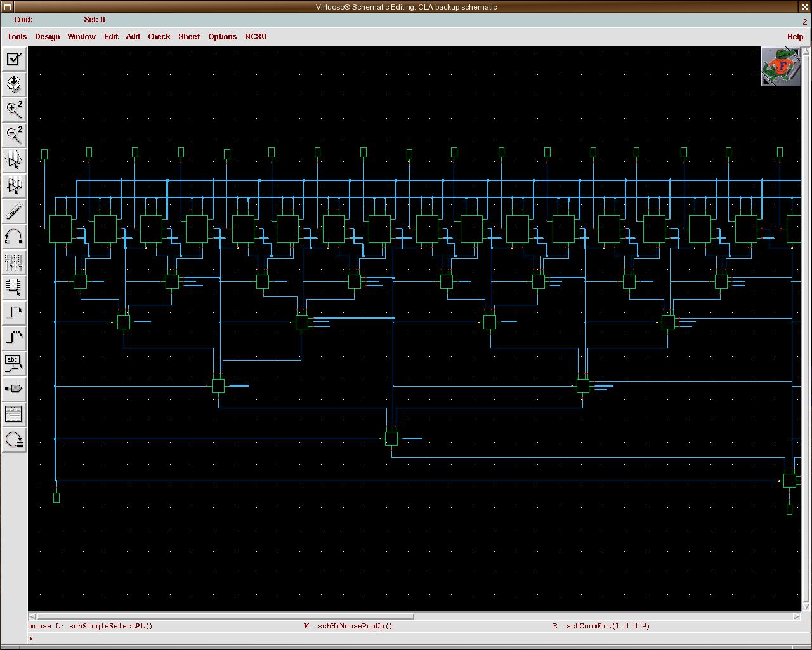Open the Design menu
The width and height of the screenshot is (812, 650).
(x=48, y=37)
